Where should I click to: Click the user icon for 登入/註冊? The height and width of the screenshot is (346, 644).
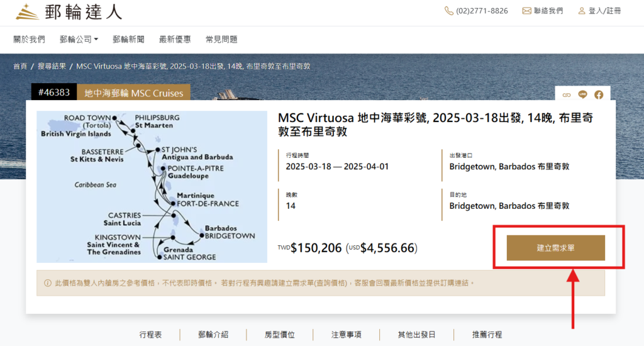[582, 11]
